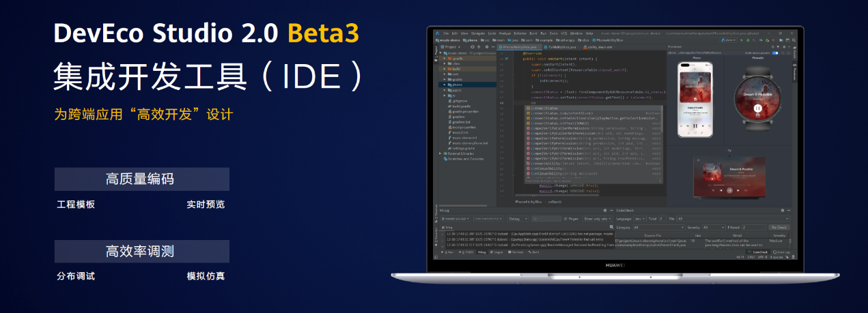Open the Event Log in status bar

pyautogui.click(x=781, y=252)
